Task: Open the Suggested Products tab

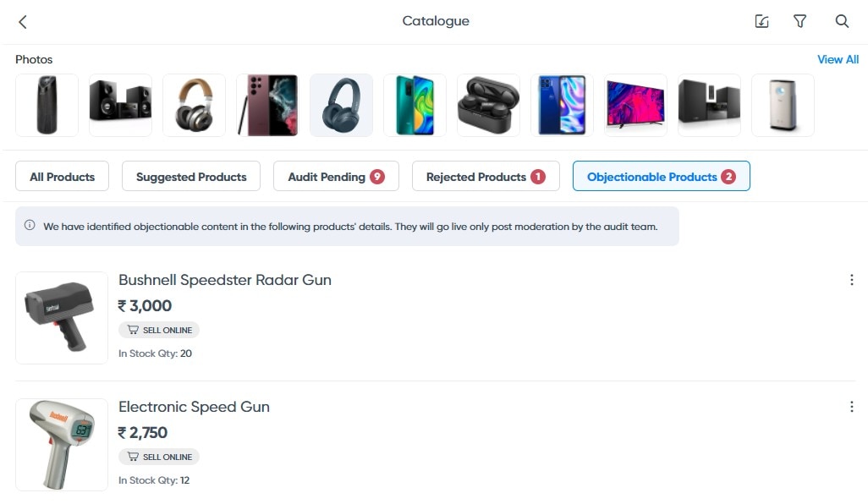Action: (190, 176)
